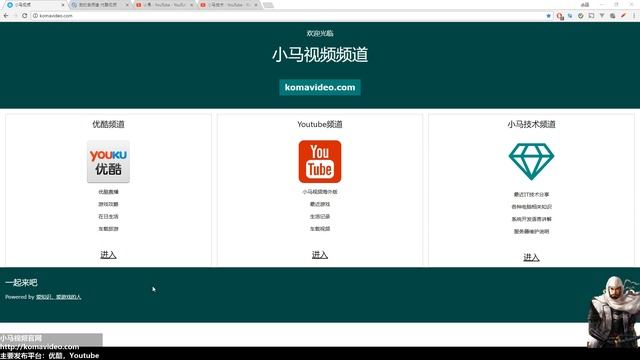Click the 一起来吧 footer heading
Image resolution: width=640 pixels, height=360 pixels.
pyautogui.click(x=21, y=282)
